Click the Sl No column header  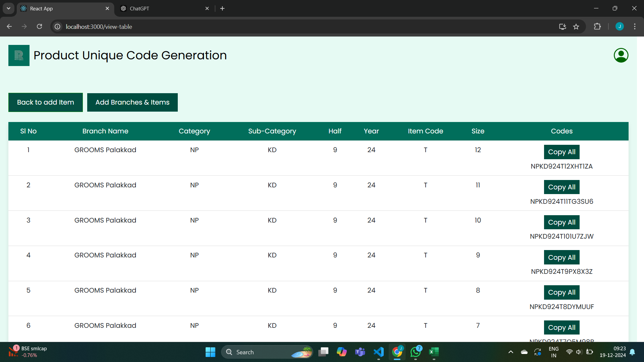(x=28, y=131)
